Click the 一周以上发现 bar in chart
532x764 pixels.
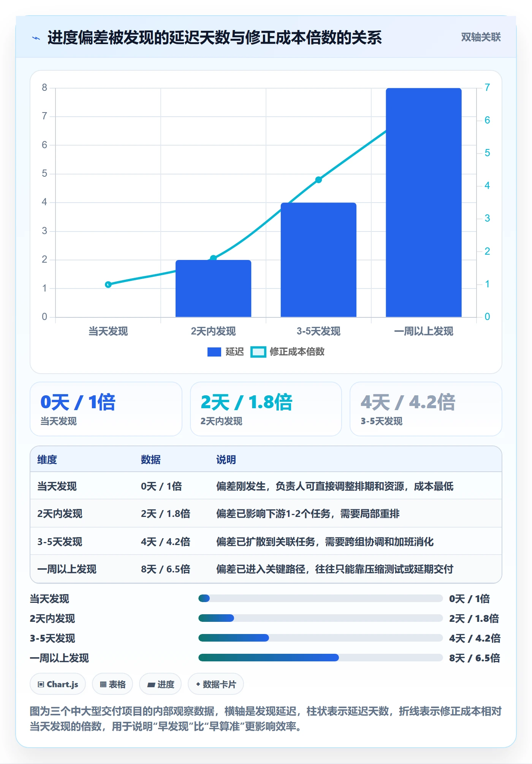(424, 203)
